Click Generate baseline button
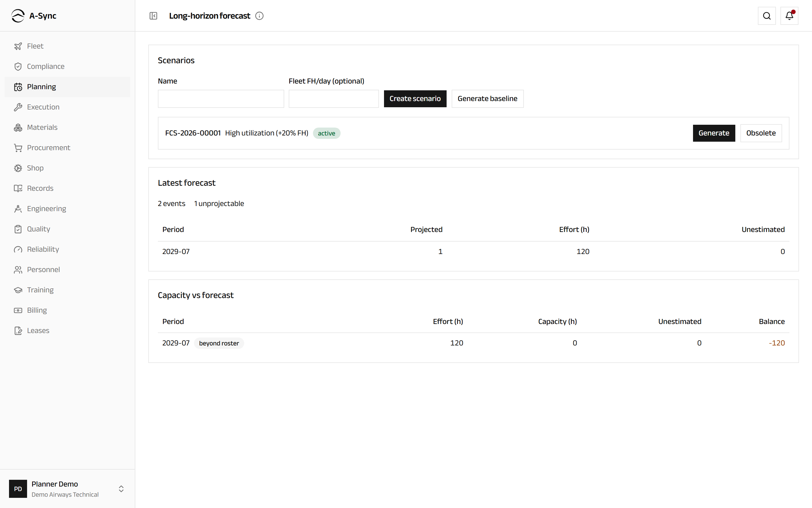Screen dimensions: 812x508 coord(487,99)
